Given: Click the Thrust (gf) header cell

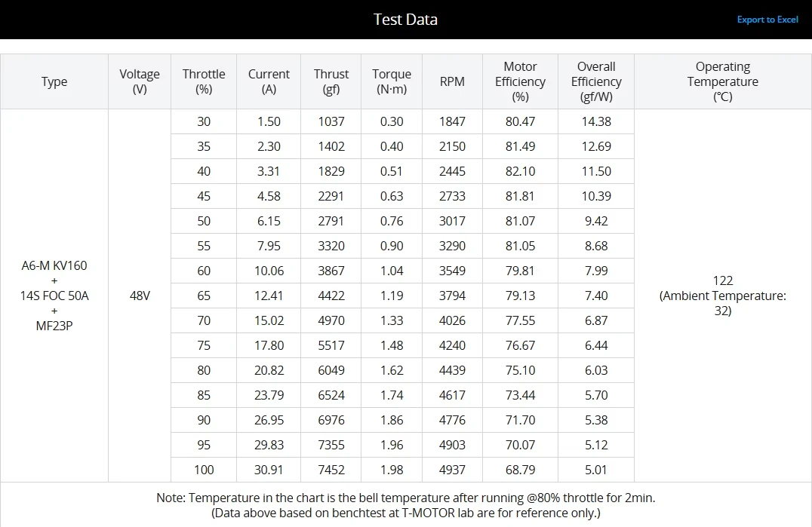Looking at the screenshot, I should tap(331, 81).
